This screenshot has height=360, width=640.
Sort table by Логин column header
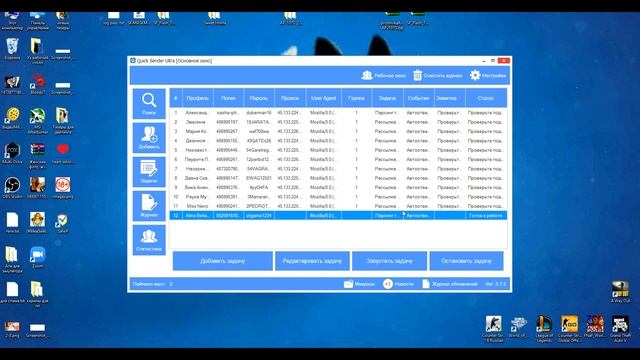tap(229, 98)
